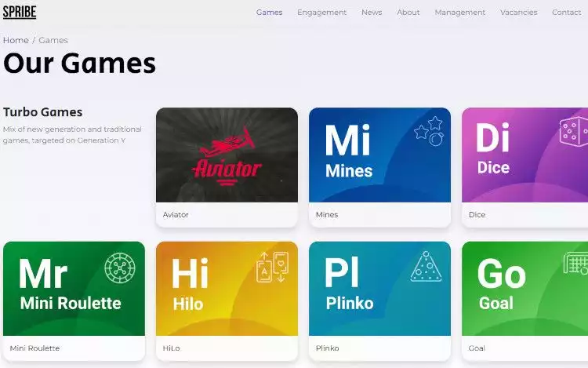Screen dimensions: 588x368
Task: Click the Mini Roulette caption label
Action: [34, 348]
